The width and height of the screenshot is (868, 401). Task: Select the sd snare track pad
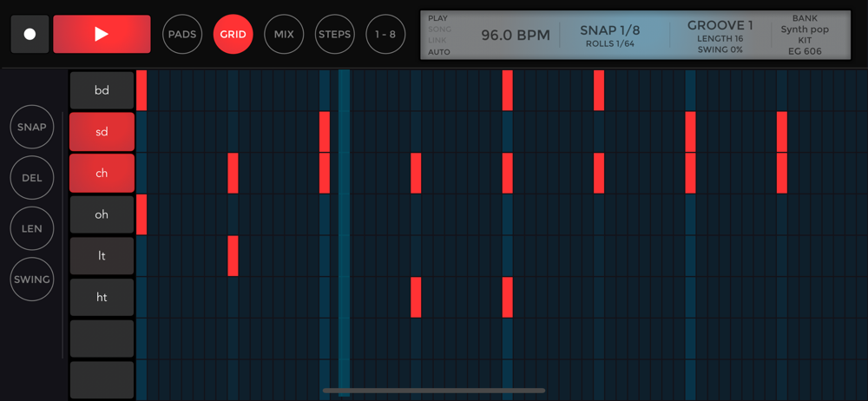point(102,132)
